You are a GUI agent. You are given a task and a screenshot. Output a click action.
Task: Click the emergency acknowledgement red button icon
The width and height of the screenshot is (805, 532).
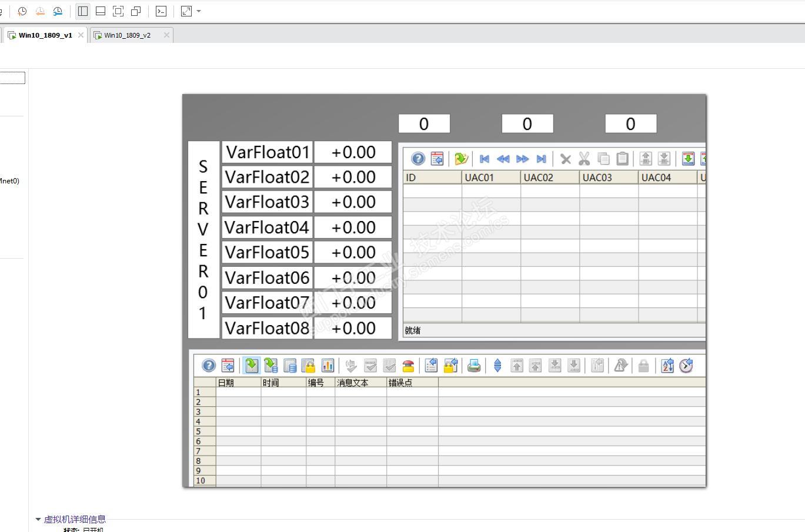coord(408,366)
